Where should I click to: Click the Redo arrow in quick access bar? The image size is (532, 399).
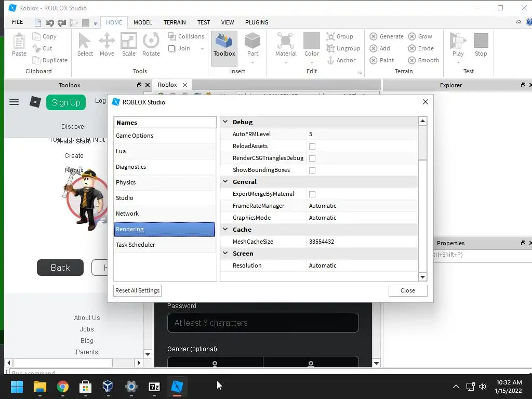(x=62, y=23)
